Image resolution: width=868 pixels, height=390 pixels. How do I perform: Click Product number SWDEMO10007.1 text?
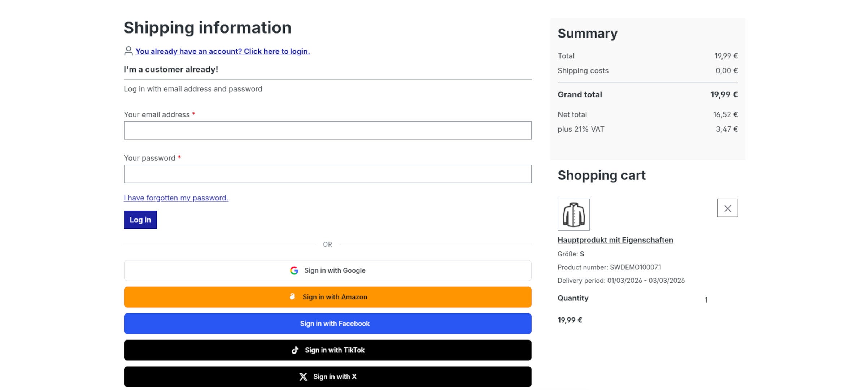point(609,267)
